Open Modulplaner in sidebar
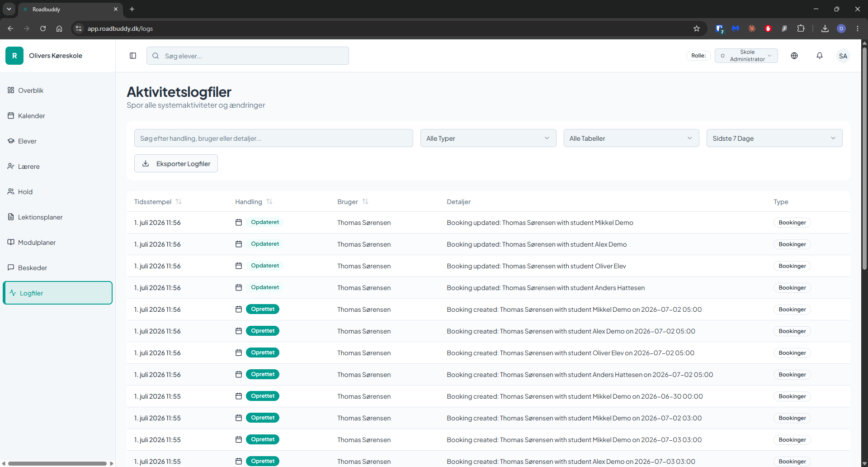This screenshot has width=868, height=467. 57,242
